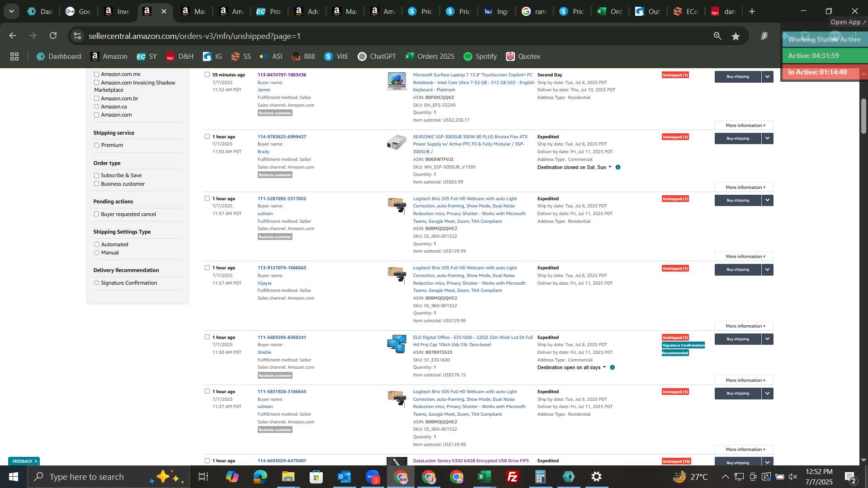
Task: Switch to the Orders Excel tab
Action: pyautogui.click(x=610, y=12)
